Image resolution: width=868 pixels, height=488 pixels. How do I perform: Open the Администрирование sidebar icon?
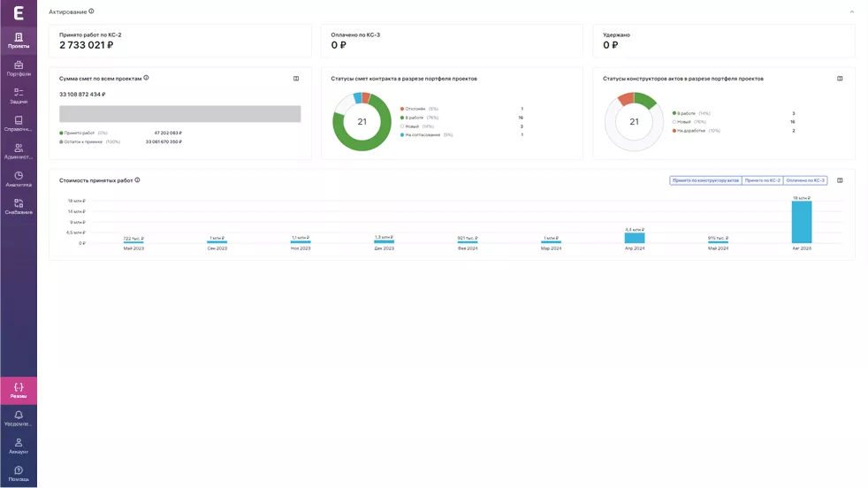19,151
